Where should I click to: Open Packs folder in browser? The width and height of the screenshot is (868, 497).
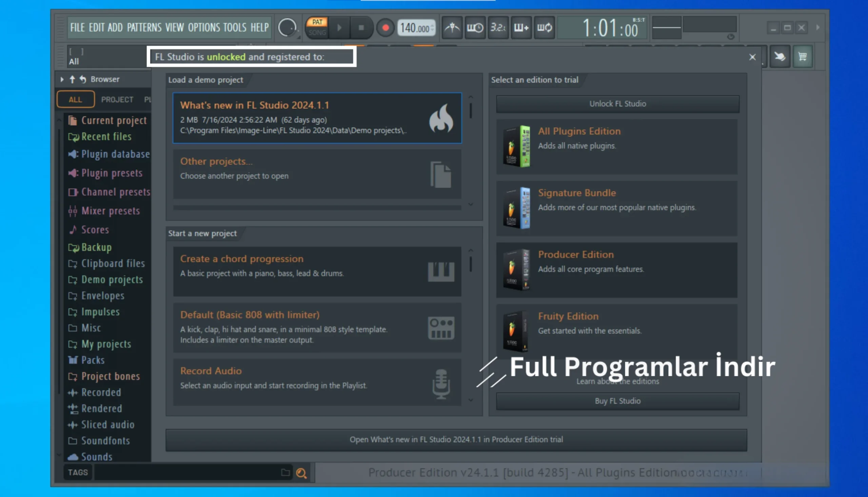(x=86, y=360)
